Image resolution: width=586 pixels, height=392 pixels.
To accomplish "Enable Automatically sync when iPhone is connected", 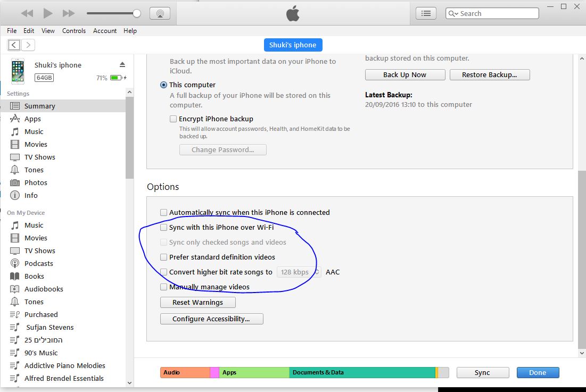I will 163,212.
